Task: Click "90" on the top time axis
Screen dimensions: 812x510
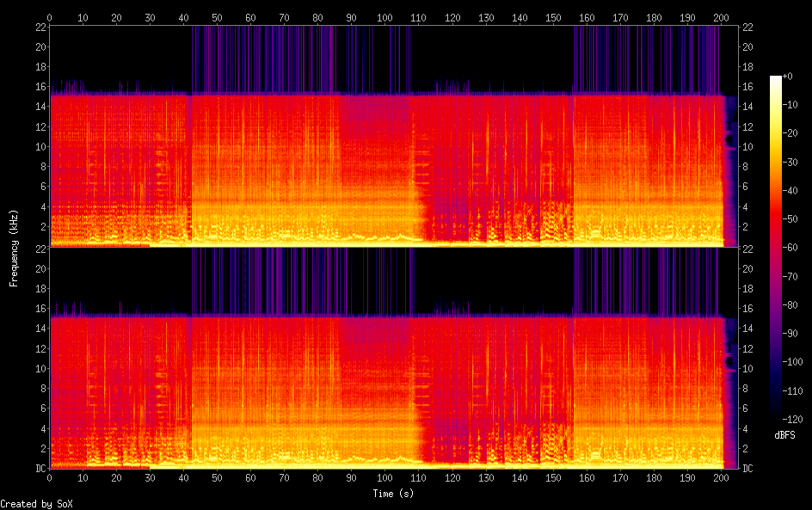Action: [x=351, y=17]
